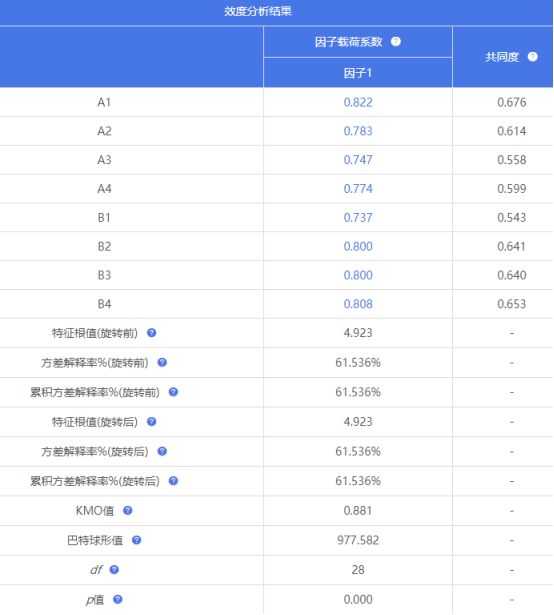Select the 效度分析结果 table title
The height and width of the screenshot is (615, 554).
pyautogui.click(x=258, y=11)
